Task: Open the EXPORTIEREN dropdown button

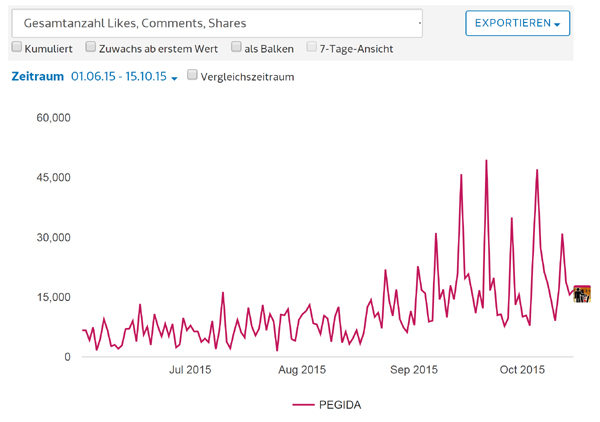Action: point(517,23)
